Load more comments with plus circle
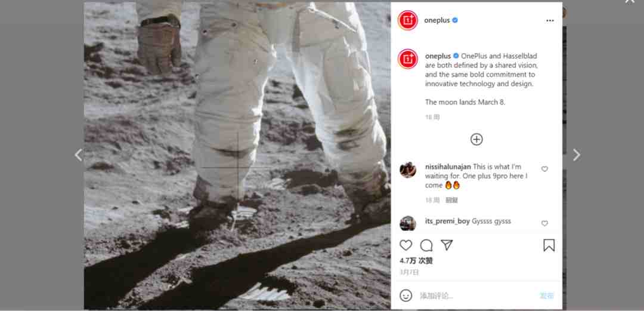Image resolution: width=644 pixels, height=311 pixels. point(476,140)
